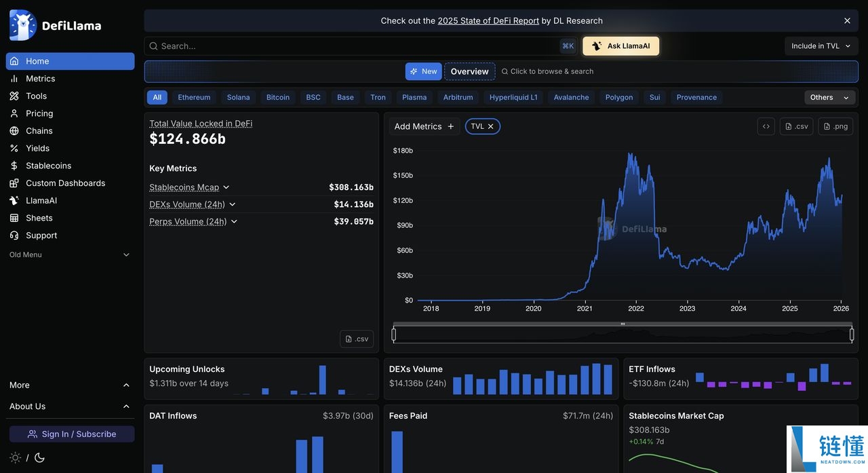Filter by Avalanche chain
The width and height of the screenshot is (868, 473).
pyautogui.click(x=571, y=98)
